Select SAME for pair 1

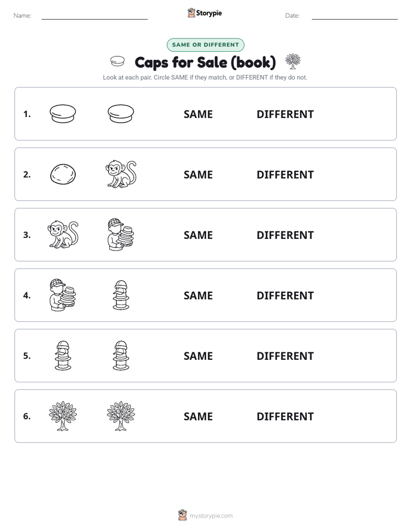[198, 115]
